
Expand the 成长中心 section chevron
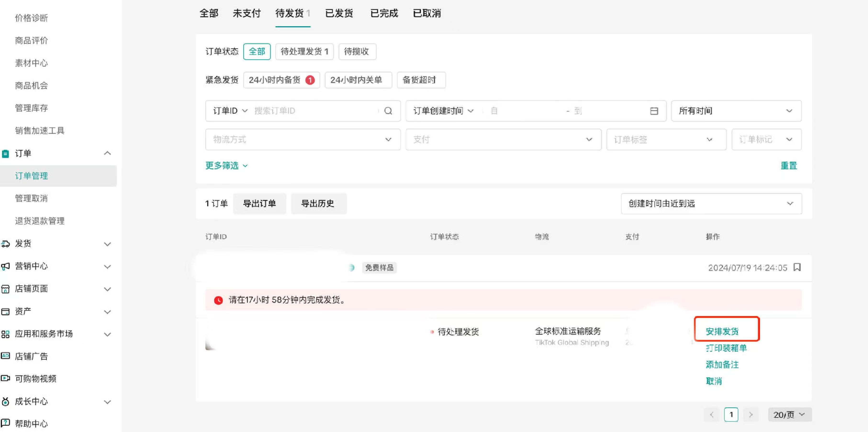click(107, 402)
